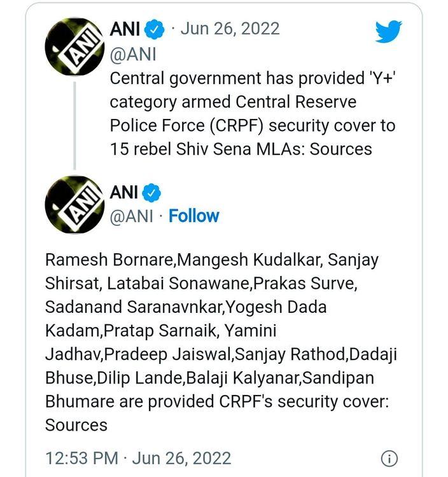
Task: Click the ANI display name in the second tweet
Action: coord(125,192)
